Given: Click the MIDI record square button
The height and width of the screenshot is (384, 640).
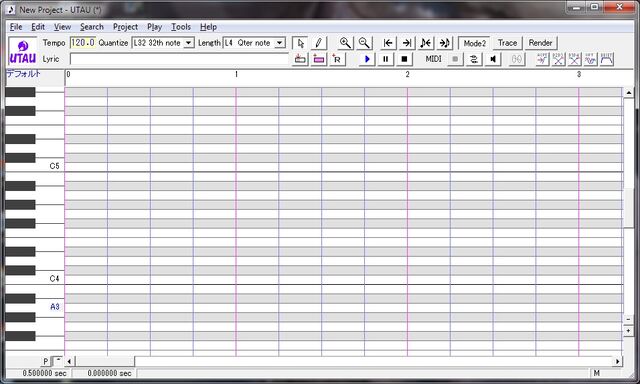Looking at the screenshot, I should [x=455, y=59].
